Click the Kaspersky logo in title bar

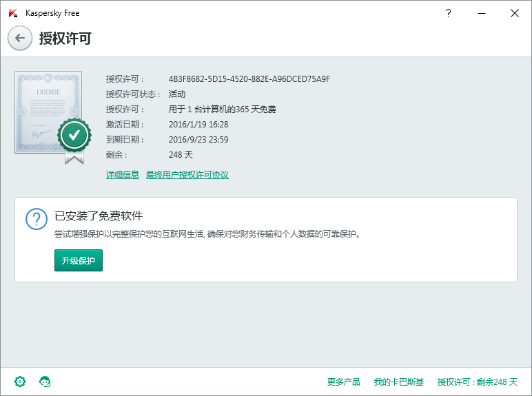point(13,13)
